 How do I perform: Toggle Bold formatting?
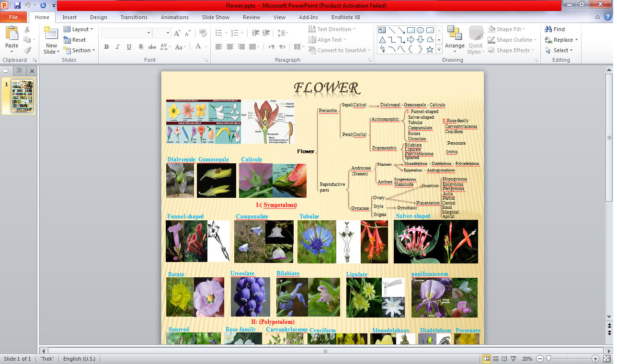pos(106,47)
